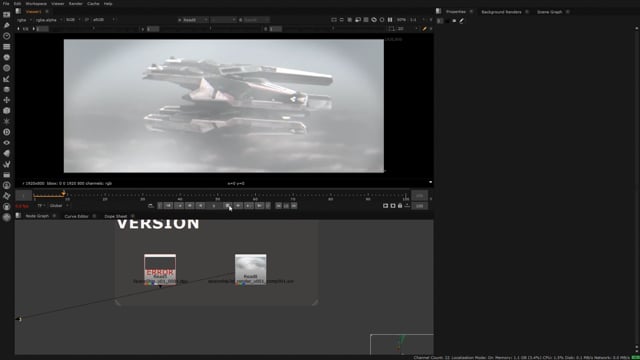Toggle the playback sync icon left of transport
640x360 pixels.
click(x=151, y=206)
